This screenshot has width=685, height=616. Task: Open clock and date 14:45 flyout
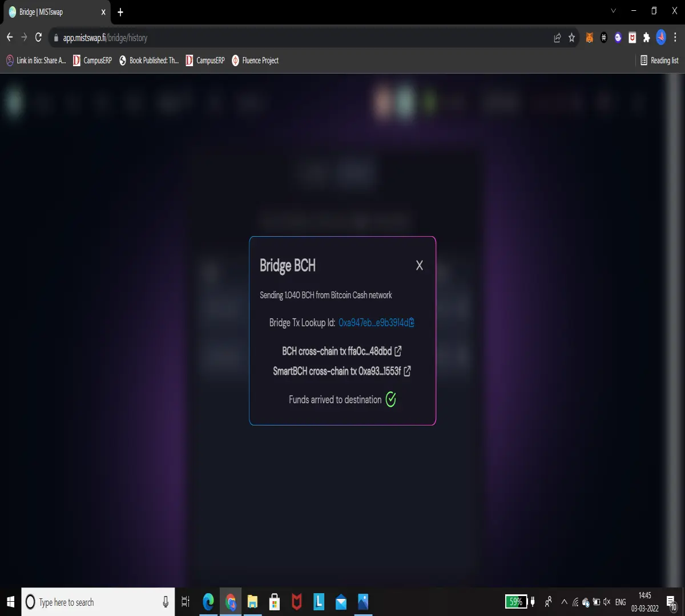coord(645,602)
